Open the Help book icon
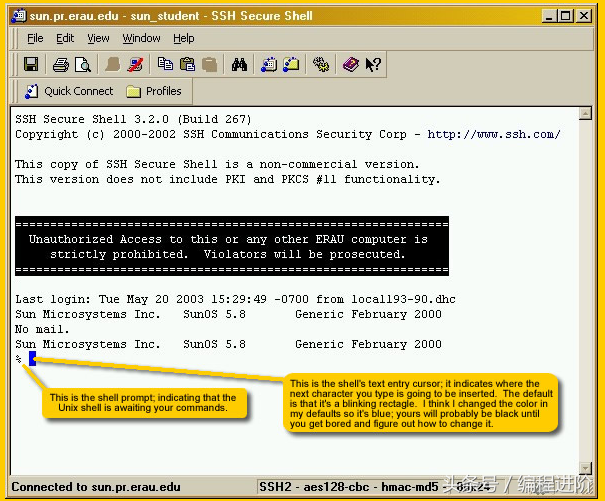The height and width of the screenshot is (501, 605). coord(351,64)
